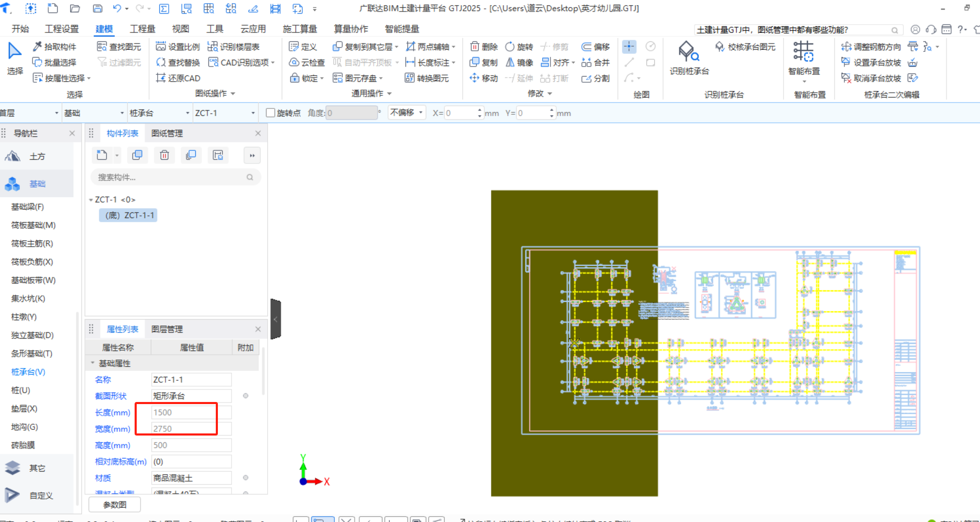Open the 土方 navigation section
980x522 pixels.
37,156
